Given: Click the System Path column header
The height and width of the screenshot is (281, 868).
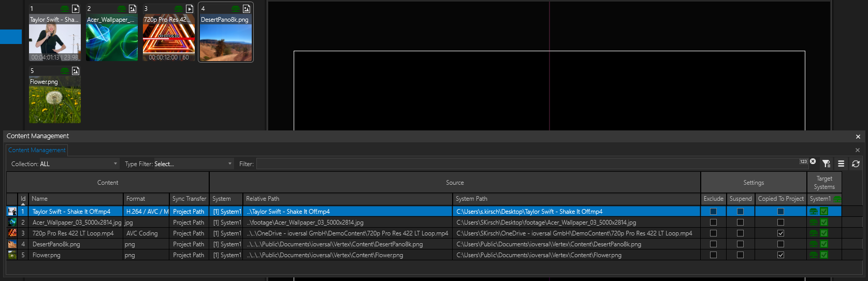Looking at the screenshot, I should point(576,199).
